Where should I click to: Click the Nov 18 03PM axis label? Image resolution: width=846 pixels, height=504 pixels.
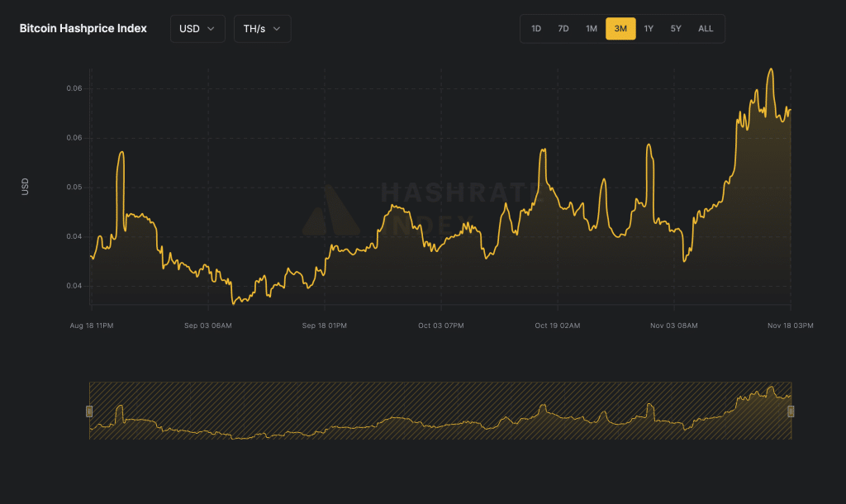[x=791, y=326]
